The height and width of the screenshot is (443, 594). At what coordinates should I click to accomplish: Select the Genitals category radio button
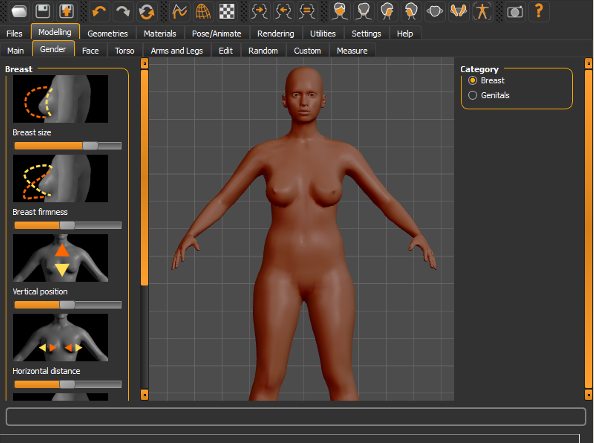tap(472, 95)
